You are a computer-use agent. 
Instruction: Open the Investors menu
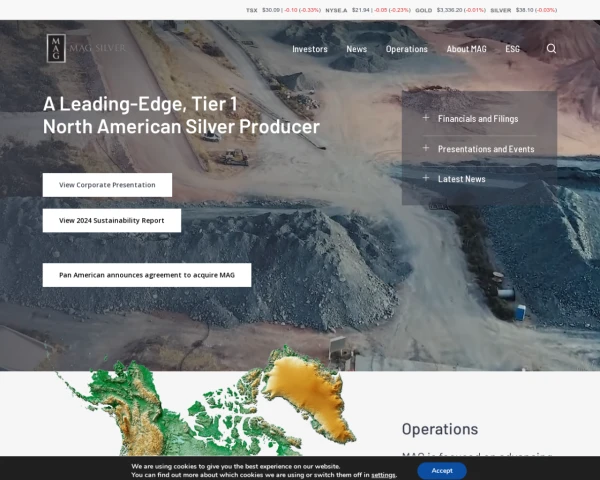click(310, 49)
